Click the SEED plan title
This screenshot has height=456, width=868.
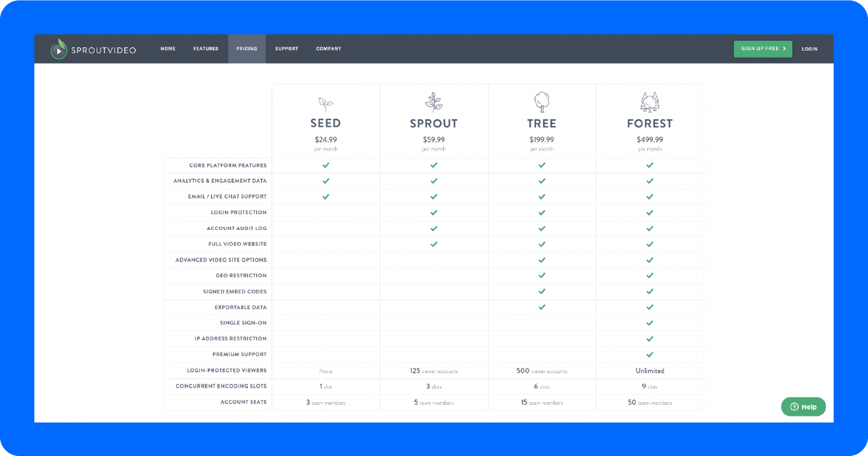325,124
